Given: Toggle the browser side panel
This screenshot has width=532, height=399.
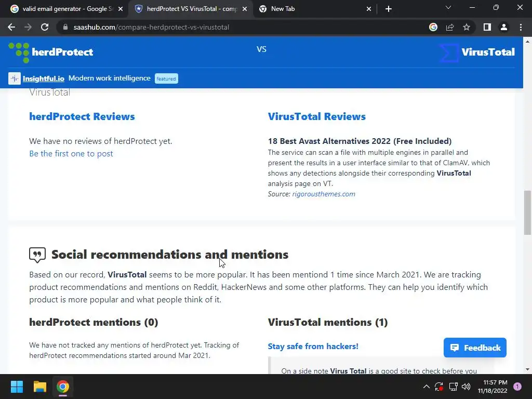Looking at the screenshot, I should coord(487,27).
